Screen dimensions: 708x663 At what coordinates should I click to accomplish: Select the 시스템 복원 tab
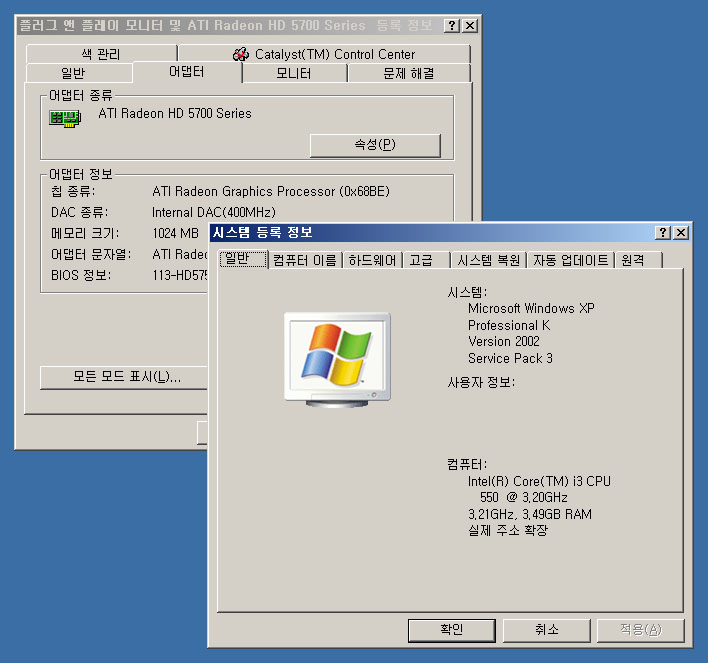click(489, 260)
